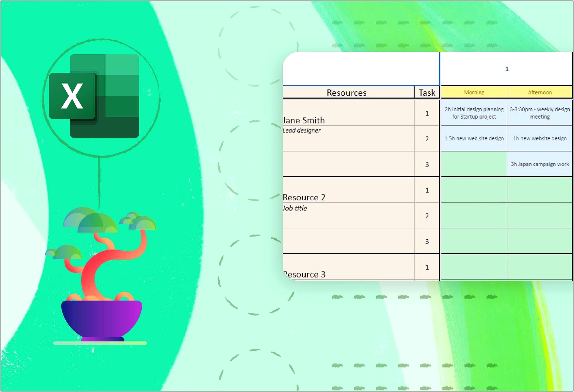The width and height of the screenshot is (574, 392).
Task: Select empty Morning cell for Jane Smith task 3
Action: tap(474, 164)
